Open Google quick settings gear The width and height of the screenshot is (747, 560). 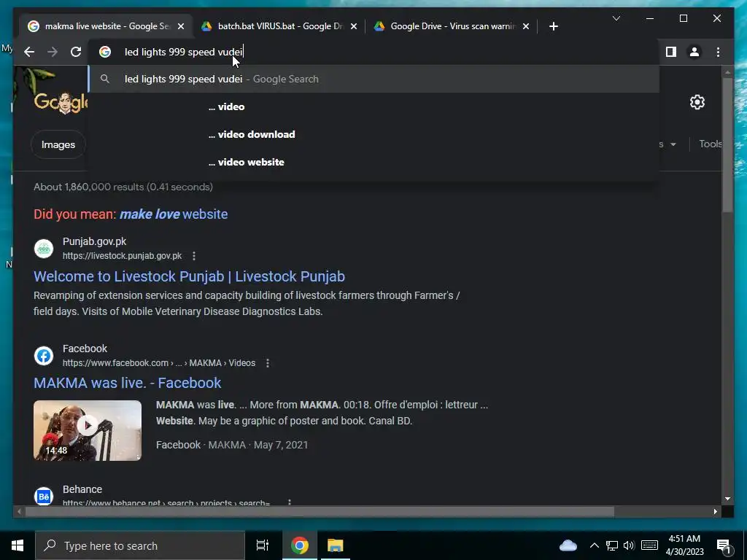pos(697,102)
